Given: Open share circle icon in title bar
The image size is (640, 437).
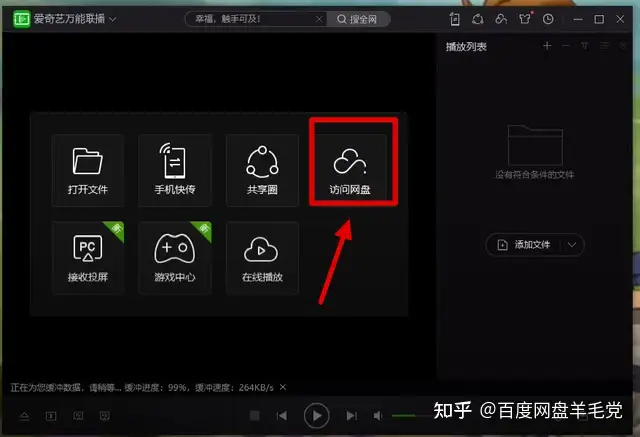Looking at the screenshot, I should (x=478, y=19).
